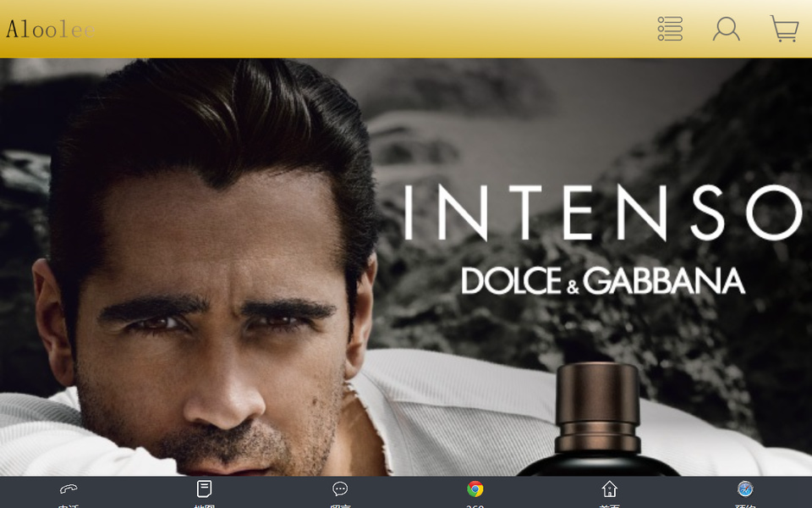Go to the home house icon
Image resolution: width=812 pixels, height=508 pixels.
coord(609,489)
